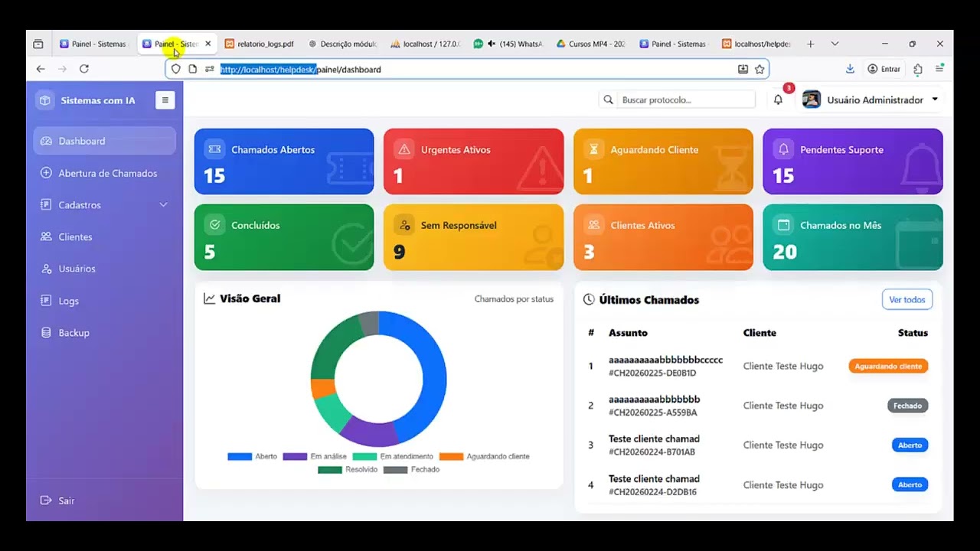Toggle the sidebar hamburger menu button
This screenshot has height=551, width=980.
tap(165, 100)
